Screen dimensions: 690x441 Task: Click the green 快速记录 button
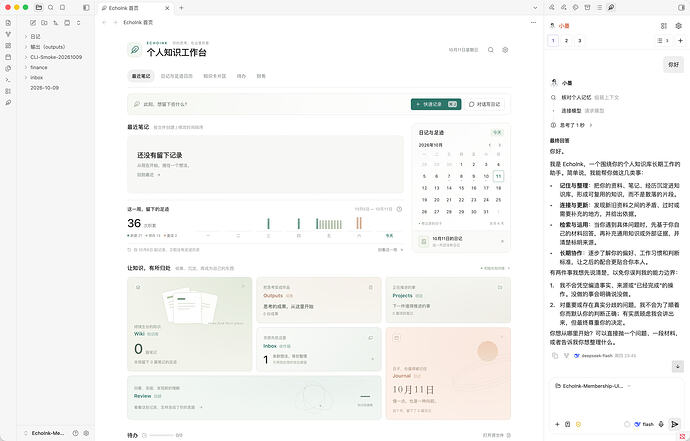click(x=436, y=104)
